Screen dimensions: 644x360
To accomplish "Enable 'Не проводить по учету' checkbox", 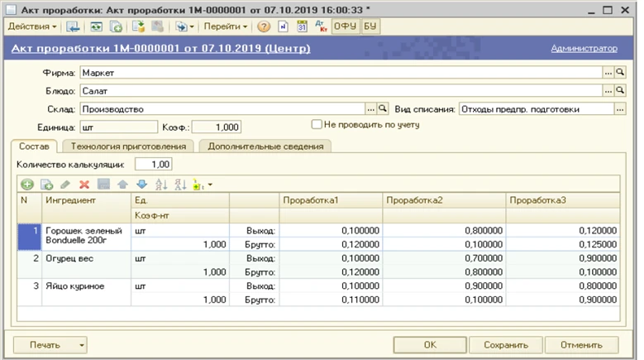I will 316,125.
